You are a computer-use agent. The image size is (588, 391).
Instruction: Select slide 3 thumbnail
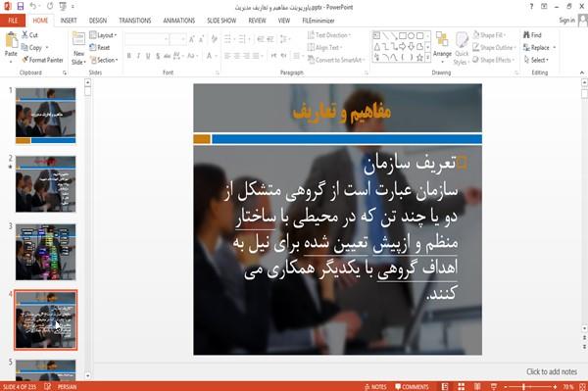pyautogui.click(x=46, y=252)
